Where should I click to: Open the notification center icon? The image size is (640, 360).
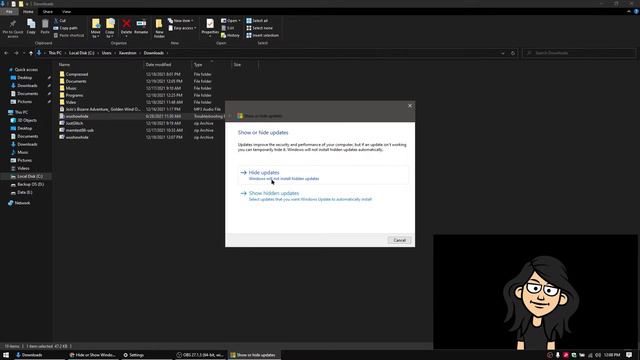click(629, 355)
